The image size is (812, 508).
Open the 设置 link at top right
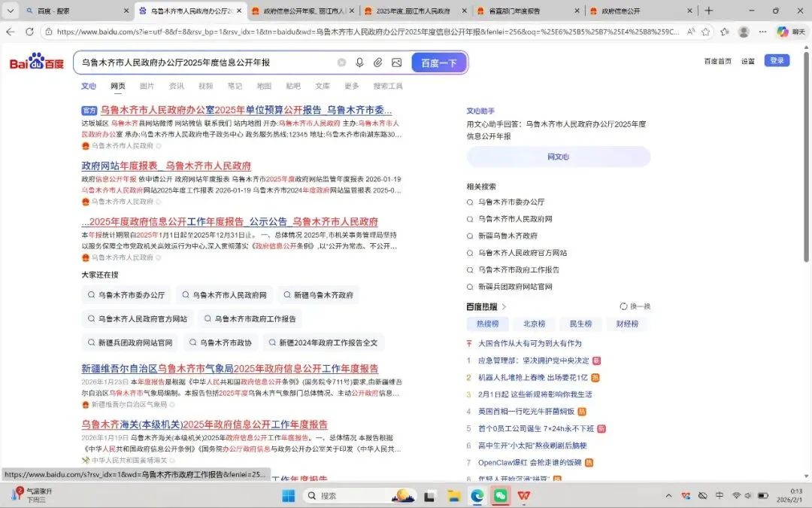point(748,61)
